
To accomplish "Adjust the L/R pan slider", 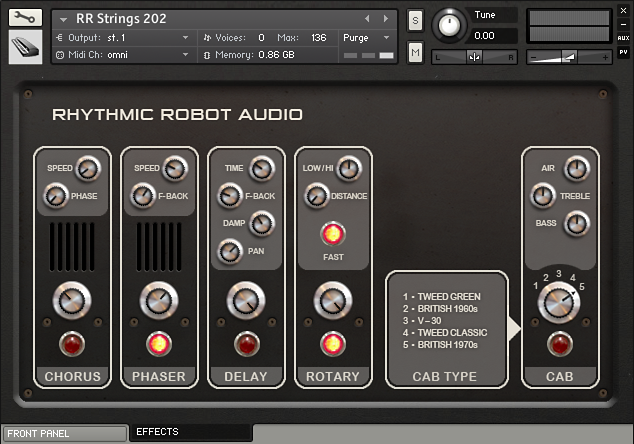I will (474, 57).
